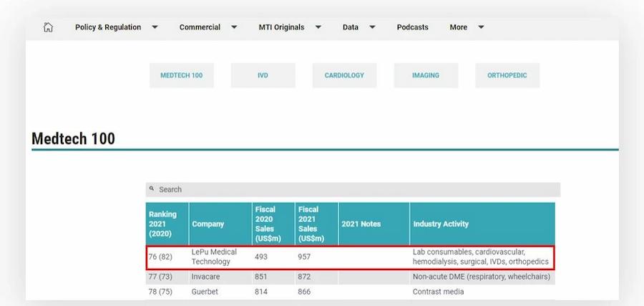This screenshot has width=644, height=306.
Task: Go to the home page icon
Action: 48,27
